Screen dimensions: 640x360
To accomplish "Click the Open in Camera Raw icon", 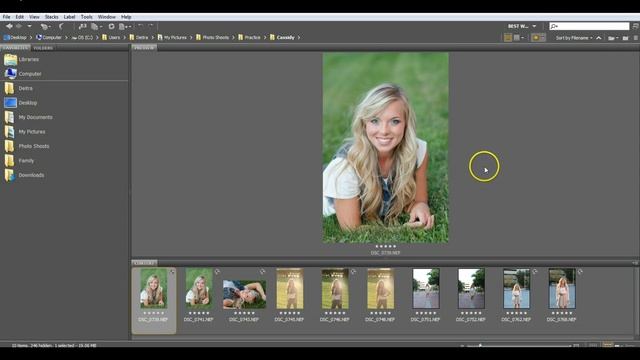I will point(111,26).
